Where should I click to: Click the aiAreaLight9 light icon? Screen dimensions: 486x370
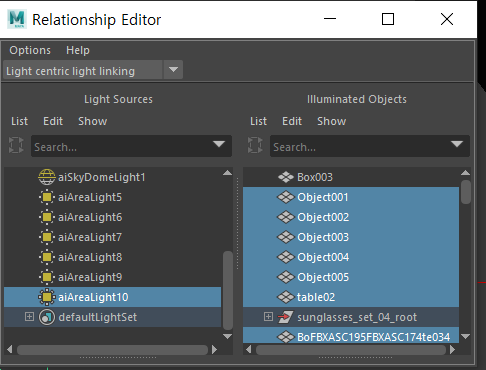pos(47,277)
